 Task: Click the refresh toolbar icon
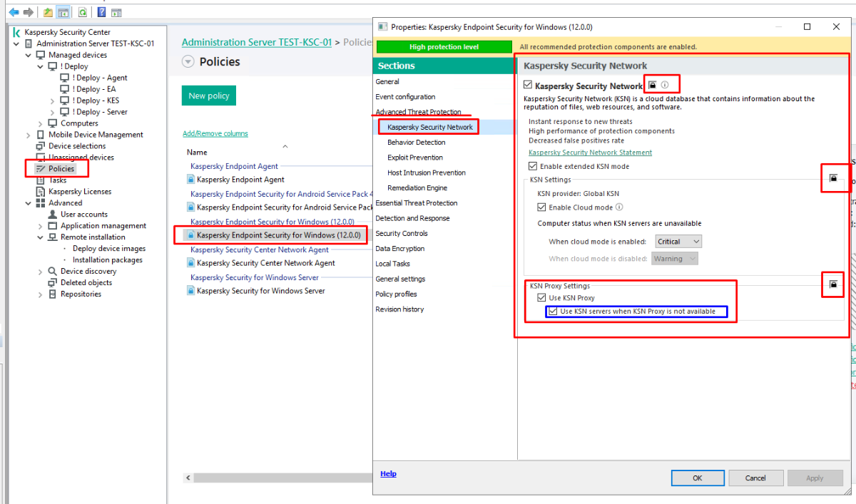tap(82, 12)
